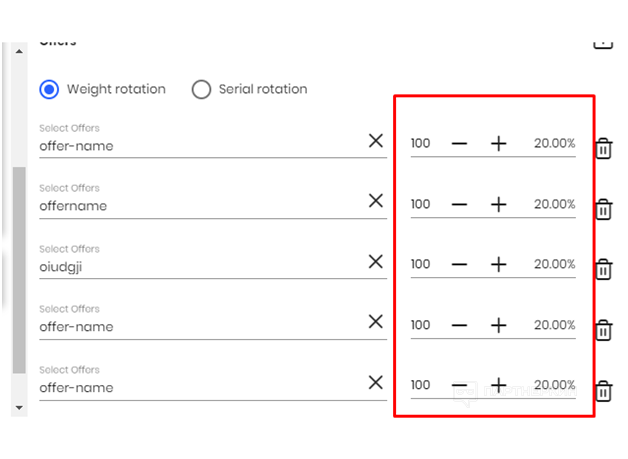Clear the oiudgji offer with X icon
Screen dimensions: 628x459
(376, 261)
